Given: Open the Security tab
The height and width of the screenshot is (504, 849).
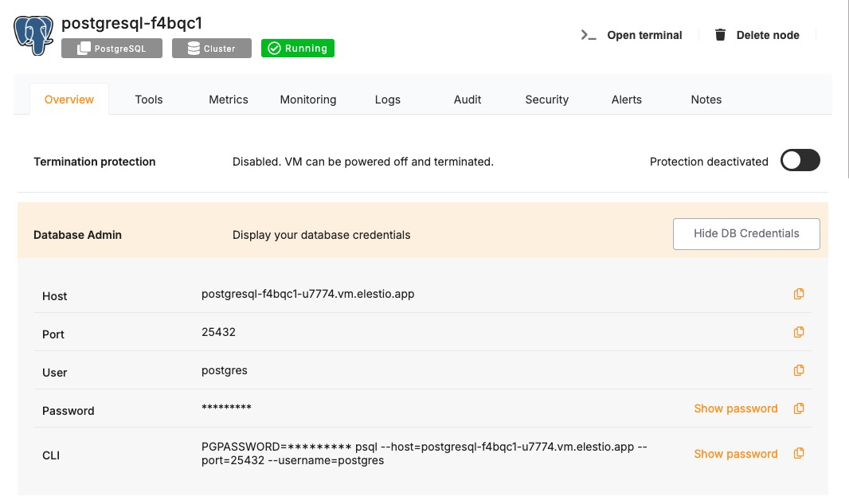Looking at the screenshot, I should click(546, 100).
